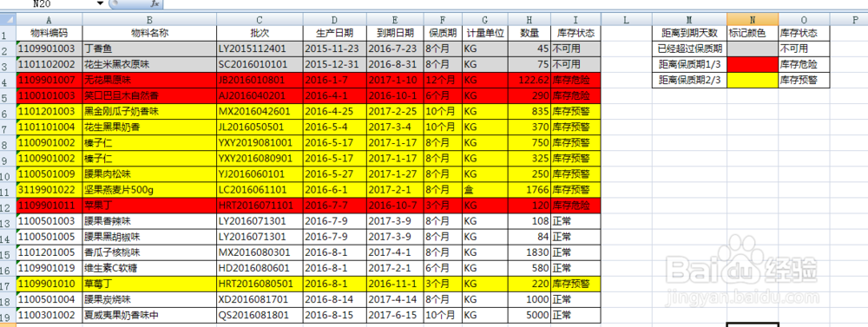
Task: Click batch cell QS2016081801
Action: pos(260,316)
